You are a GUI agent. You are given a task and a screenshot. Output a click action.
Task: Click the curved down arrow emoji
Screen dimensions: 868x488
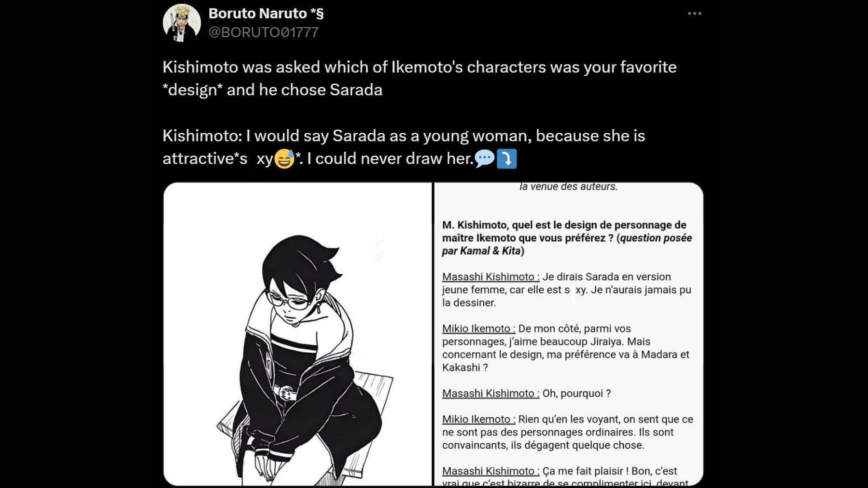pos(507,159)
